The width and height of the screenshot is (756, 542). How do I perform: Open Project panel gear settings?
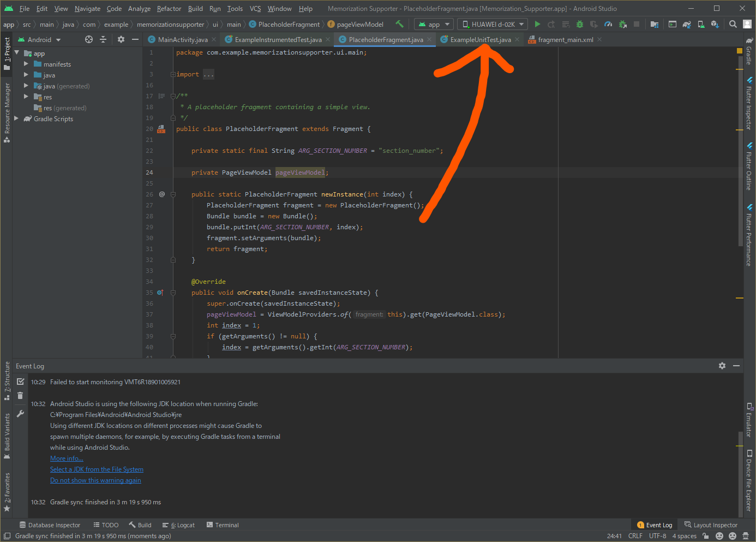[x=121, y=39]
